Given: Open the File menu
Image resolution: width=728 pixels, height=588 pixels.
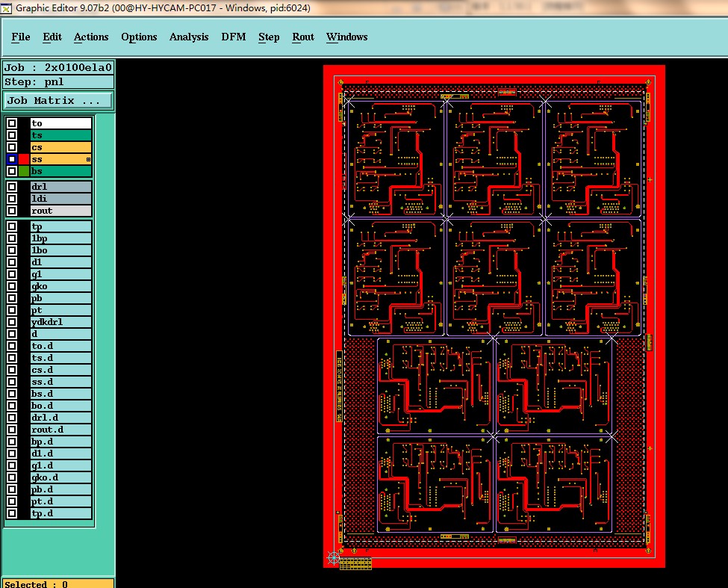Looking at the screenshot, I should coord(21,37).
